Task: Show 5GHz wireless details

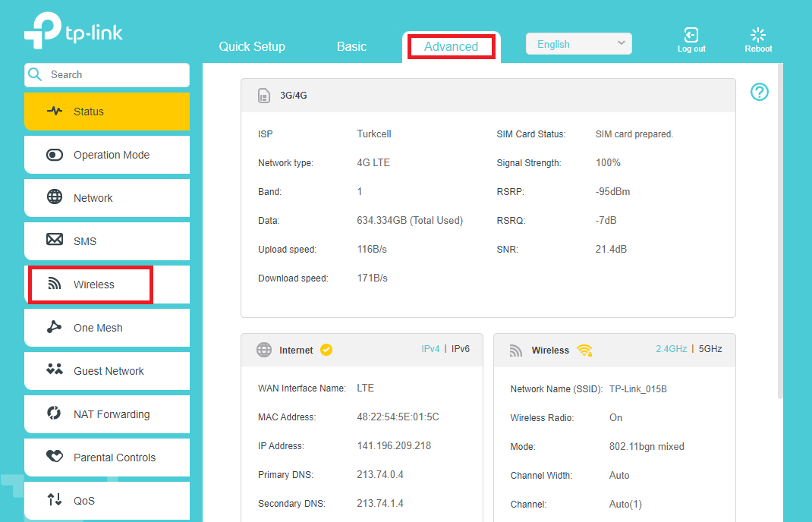Action: (x=710, y=349)
